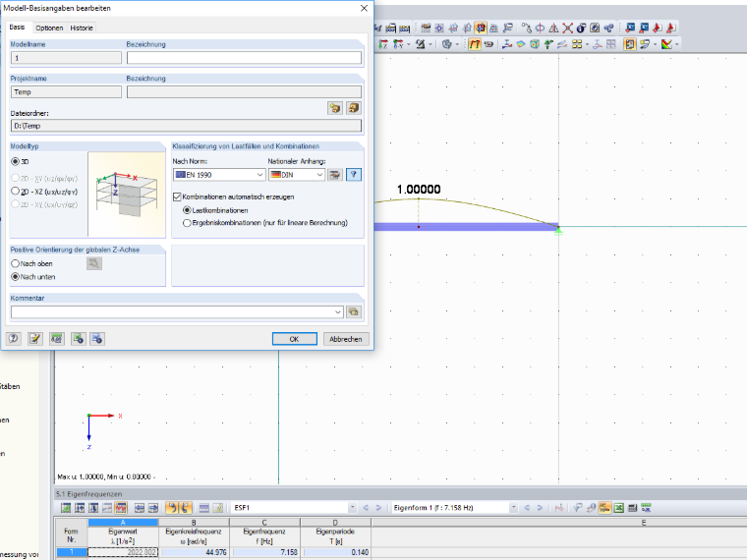Open the Historie tab
747x560 pixels.
(x=82, y=28)
